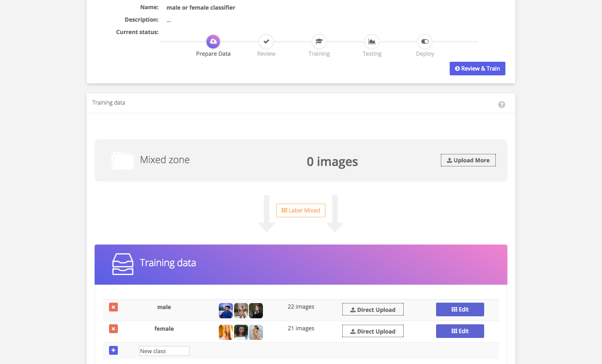Select the Prepare Data step label

213,54
